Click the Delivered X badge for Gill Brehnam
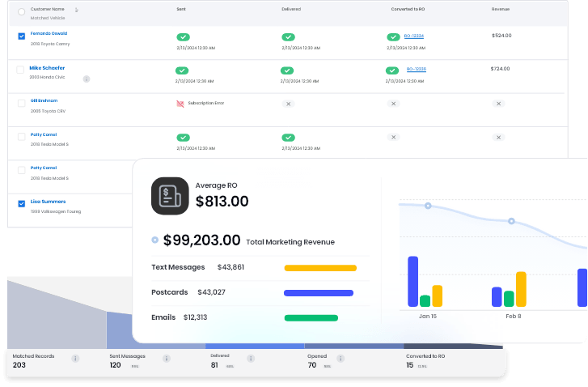 [x=289, y=104]
